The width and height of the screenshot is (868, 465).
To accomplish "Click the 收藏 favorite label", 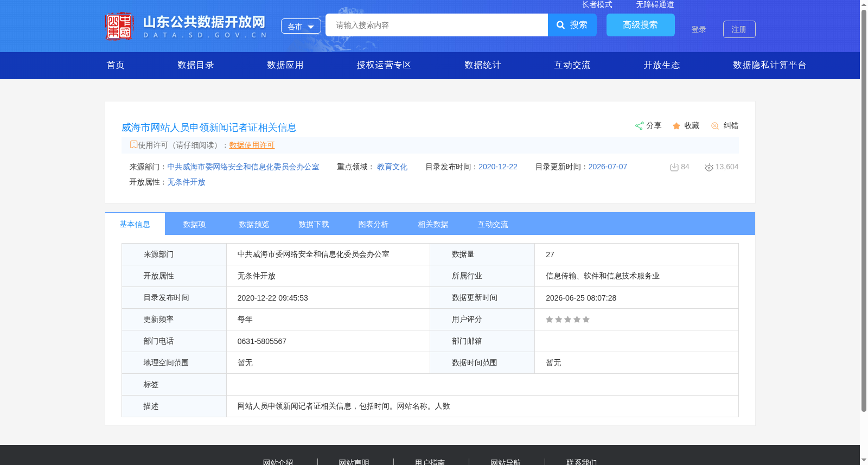I will pyautogui.click(x=692, y=126).
